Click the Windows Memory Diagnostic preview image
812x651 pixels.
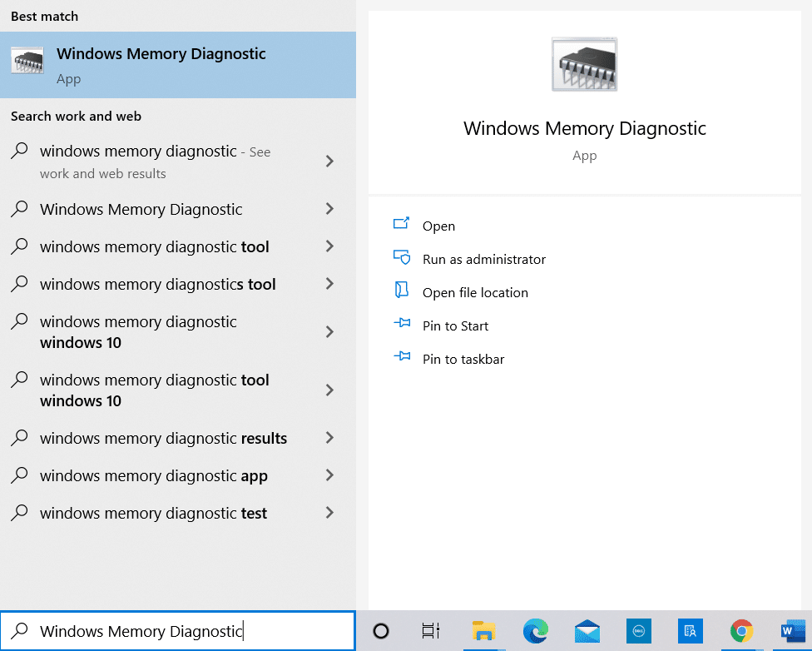[584, 63]
